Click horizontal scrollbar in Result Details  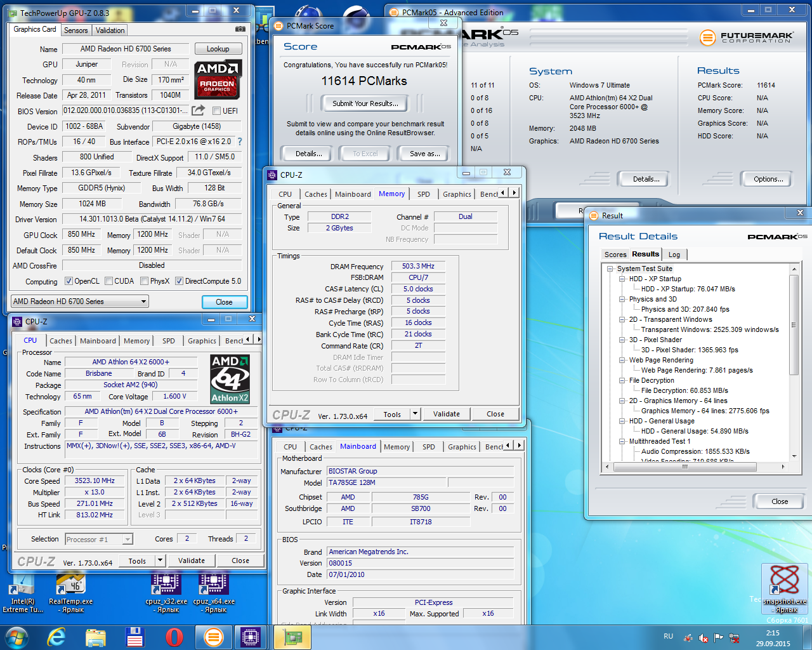tap(695, 467)
